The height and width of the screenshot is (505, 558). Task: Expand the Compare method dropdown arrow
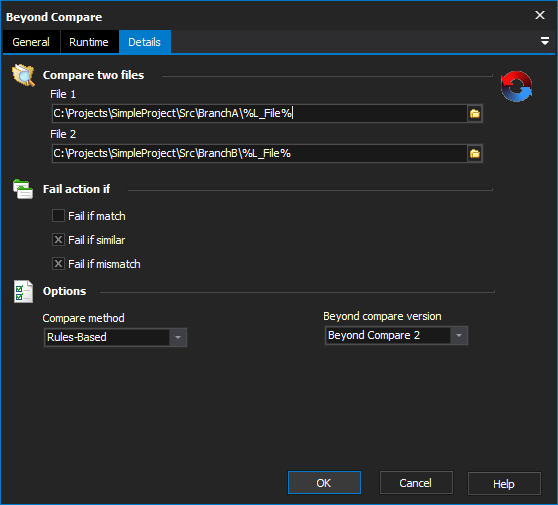(178, 337)
